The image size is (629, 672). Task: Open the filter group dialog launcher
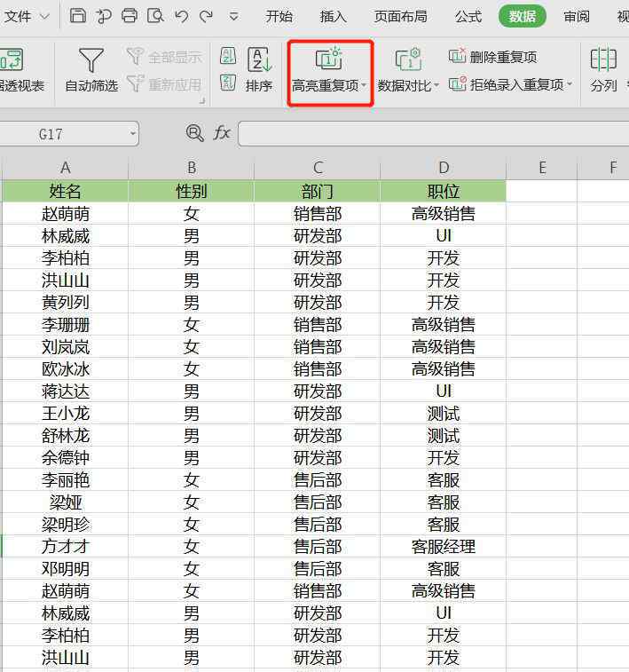[x=202, y=100]
